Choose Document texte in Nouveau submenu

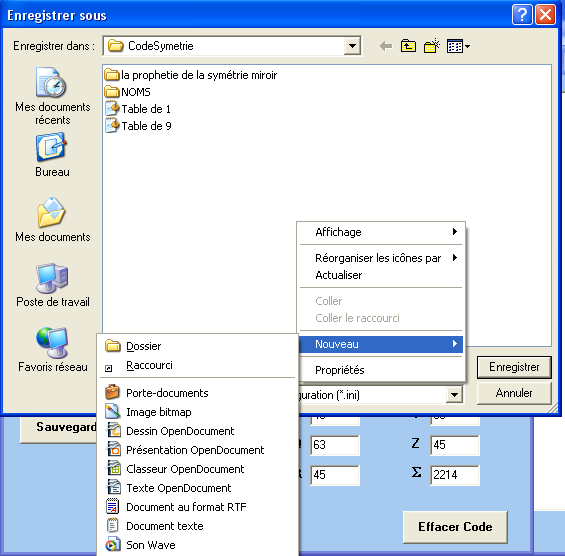pos(197,526)
